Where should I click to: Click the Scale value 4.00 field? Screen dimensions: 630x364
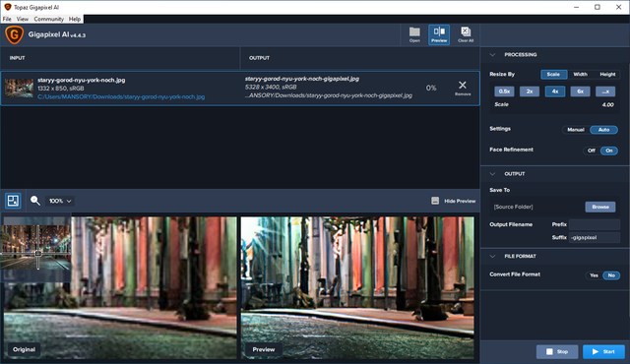(608, 104)
